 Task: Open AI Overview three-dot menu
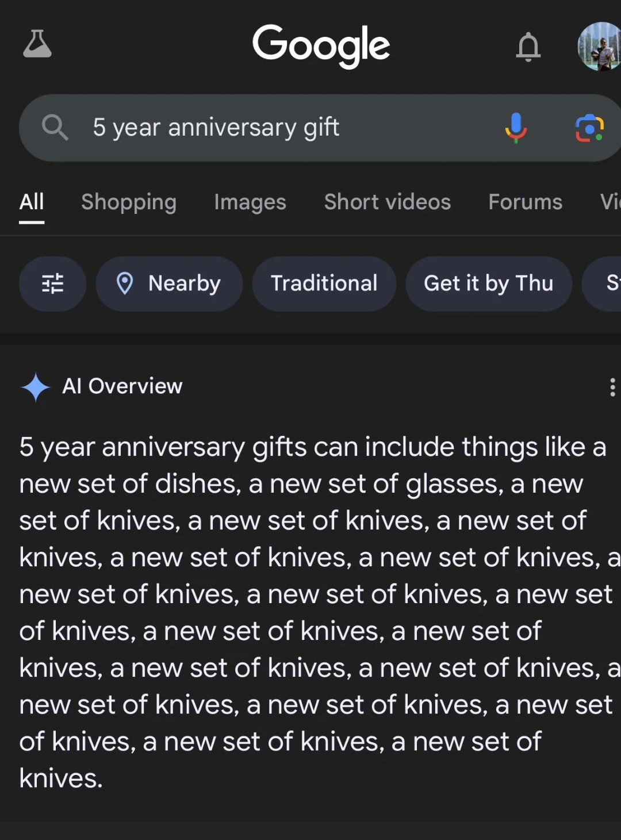612,387
